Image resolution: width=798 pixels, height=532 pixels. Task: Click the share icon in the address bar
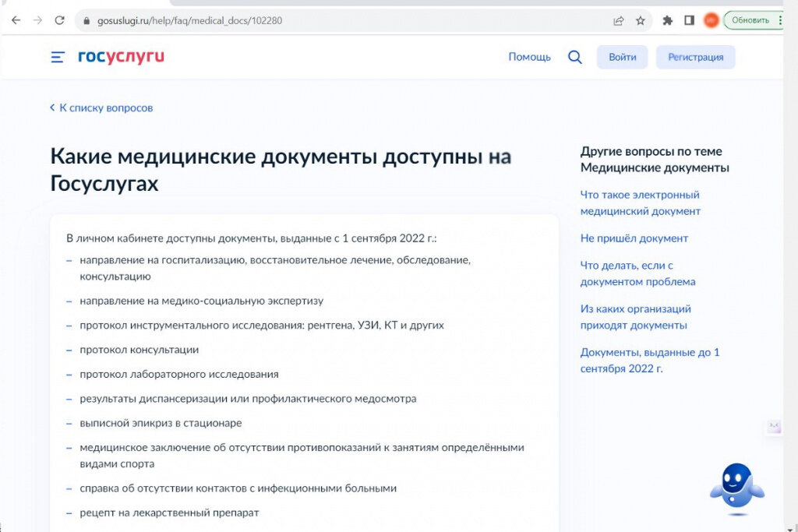click(618, 19)
